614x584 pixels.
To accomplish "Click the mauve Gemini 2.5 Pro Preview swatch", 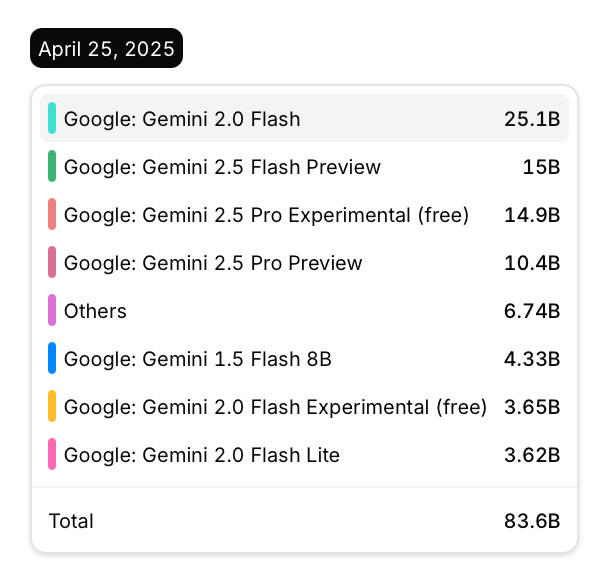I will (x=52, y=263).
